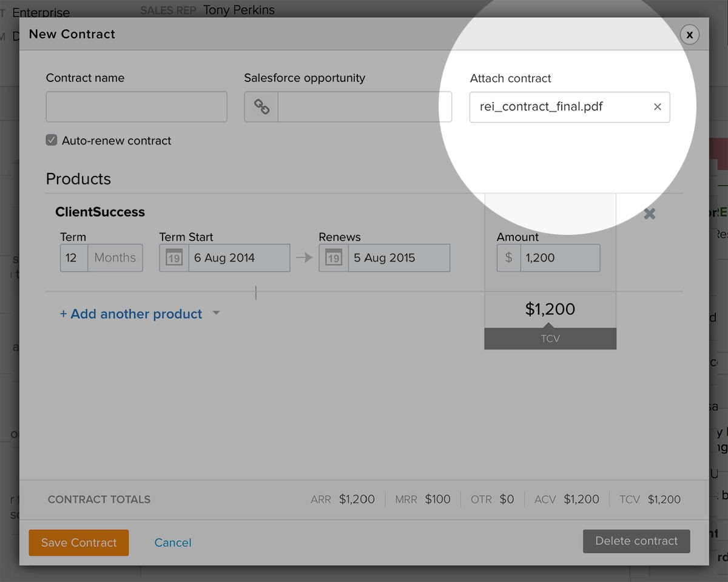The image size is (728, 582).
Task: Click the Salesforce opportunity link icon
Action: (261, 107)
